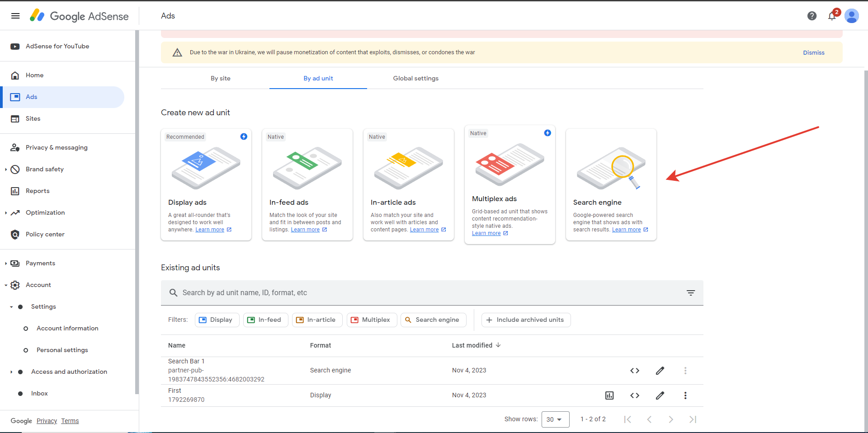This screenshot has height=433, width=868.
Task: Open the notifications bell
Action: pos(832,16)
